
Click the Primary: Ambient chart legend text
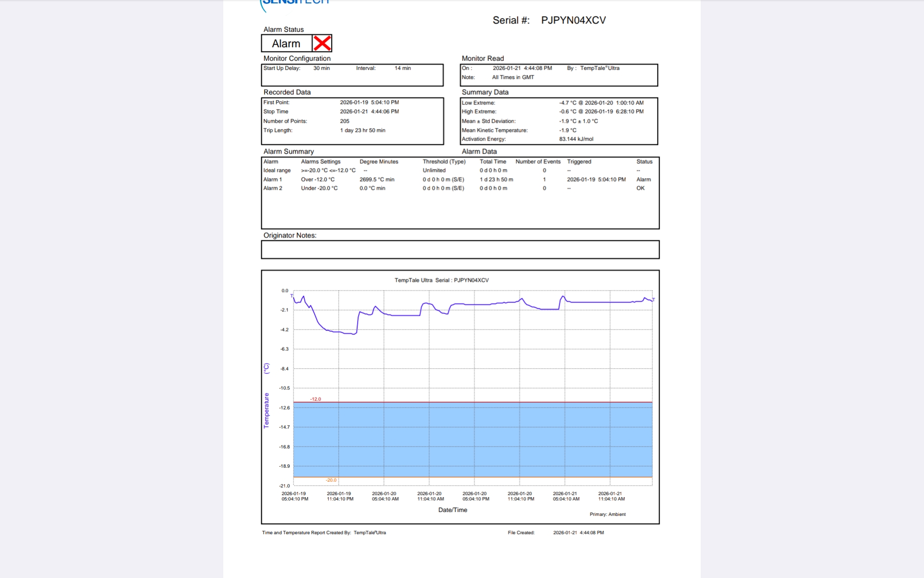[x=607, y=514]
